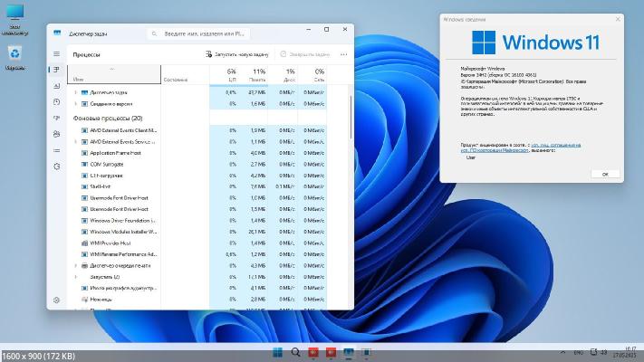Screen dimensions: 644x362
Task: Click the 20,1 МБ memory cell
Action: pyautogui.click(x=256, y=232)
